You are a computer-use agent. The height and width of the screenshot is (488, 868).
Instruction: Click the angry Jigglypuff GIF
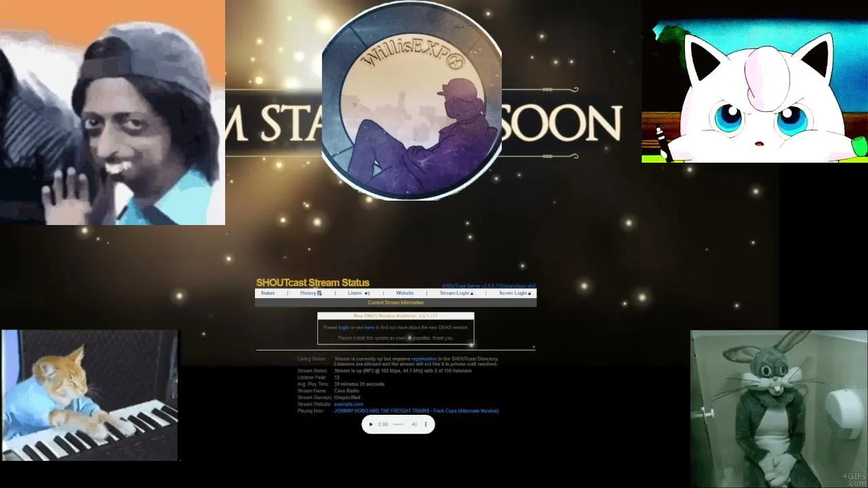[x=755, y=90]
